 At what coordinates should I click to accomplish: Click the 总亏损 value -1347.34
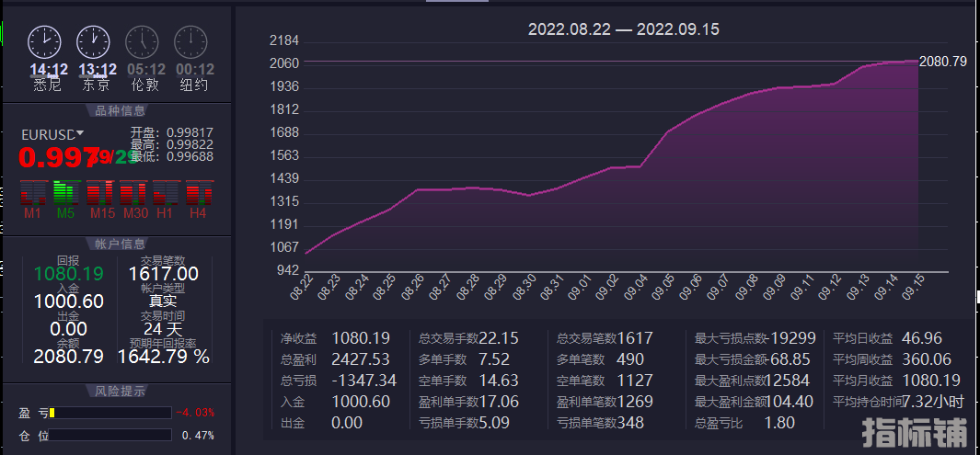coord(363,381)
